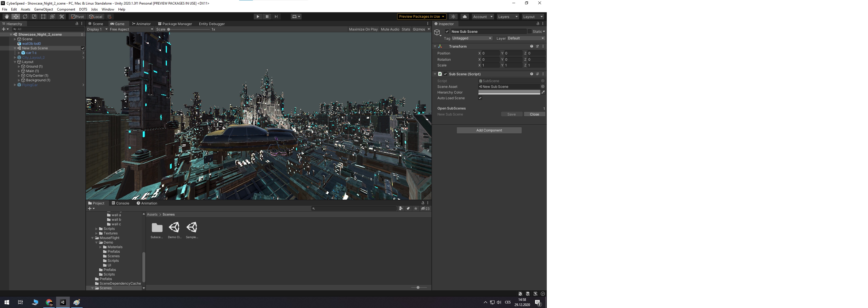
Task: Open Preview Packages in Use dropdown
Action: [421, 17]
